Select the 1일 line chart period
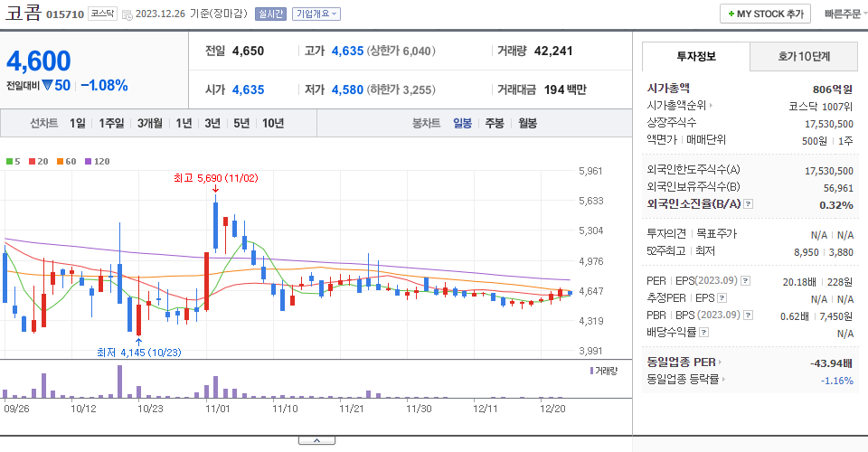This screenshot has width=868, height=452. [x=78, y=123]
